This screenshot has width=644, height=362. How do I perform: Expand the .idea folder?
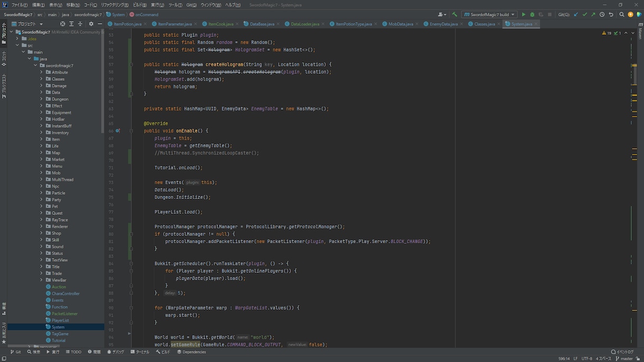(x=17, y=39)
